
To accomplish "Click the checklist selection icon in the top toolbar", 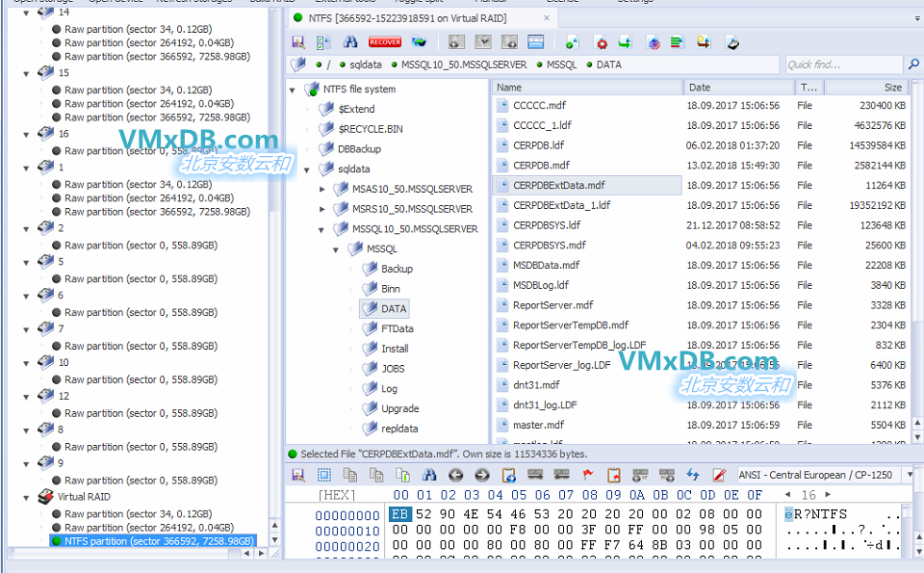I will pyautogui.click(x=323, y=42).
